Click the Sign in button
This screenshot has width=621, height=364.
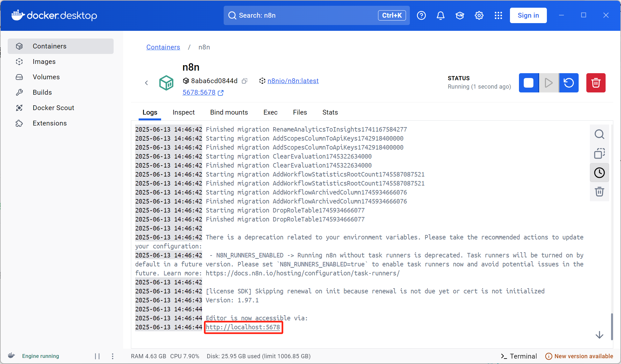coord(528,15)
